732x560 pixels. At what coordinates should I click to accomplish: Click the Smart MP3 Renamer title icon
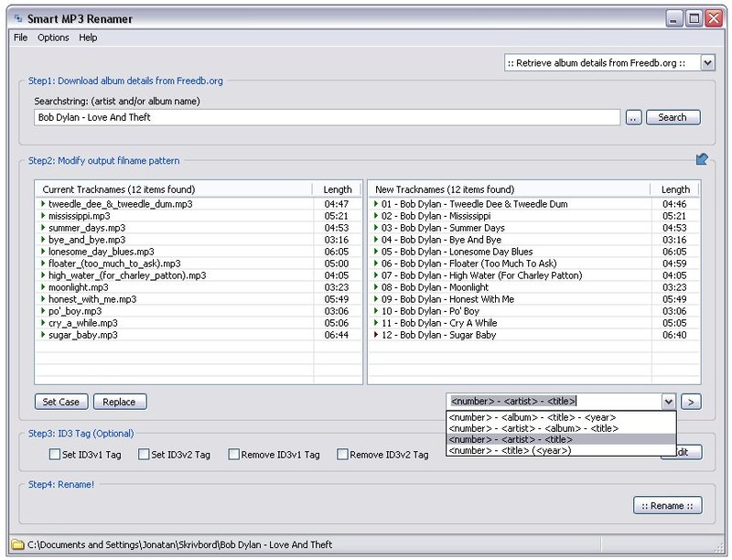click(18, 18)
